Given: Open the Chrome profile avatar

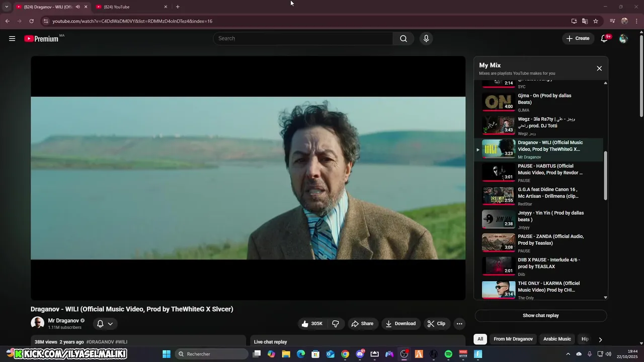Looking at the screenshot, I should click(624, 21).
